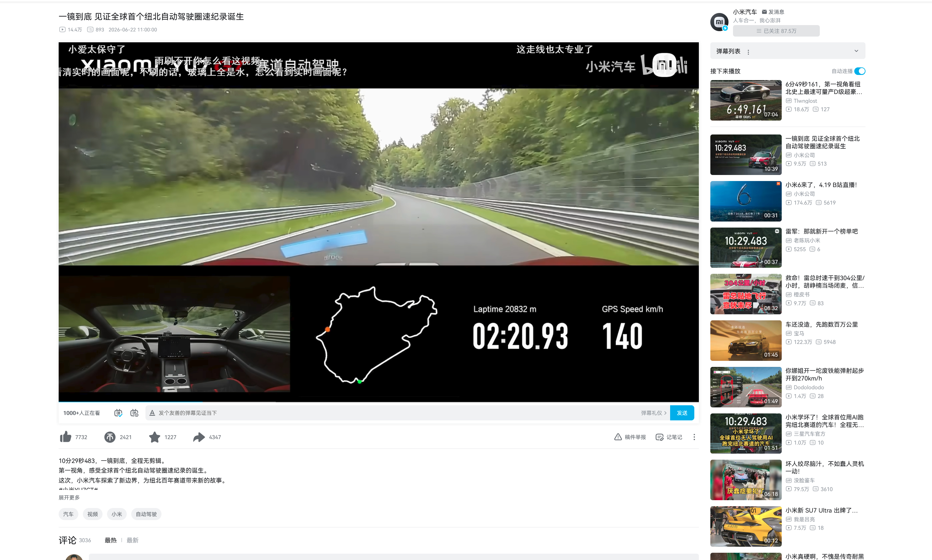Viewport: 932px width, 560px height.
Task: Toggle the 自动连播 autoplay switch
Action: (859, 71)
